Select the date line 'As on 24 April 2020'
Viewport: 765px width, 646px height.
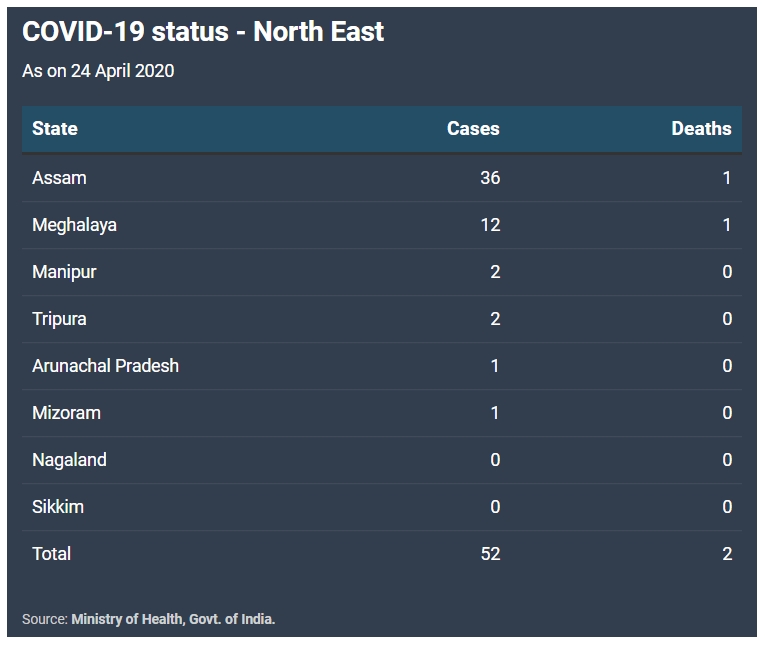(98, 71)
